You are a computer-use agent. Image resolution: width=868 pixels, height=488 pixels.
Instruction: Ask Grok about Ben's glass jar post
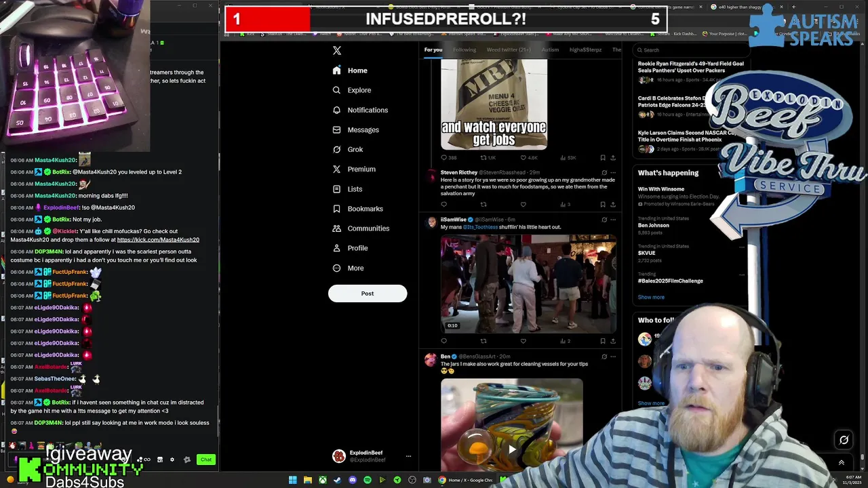pos(604,357)
